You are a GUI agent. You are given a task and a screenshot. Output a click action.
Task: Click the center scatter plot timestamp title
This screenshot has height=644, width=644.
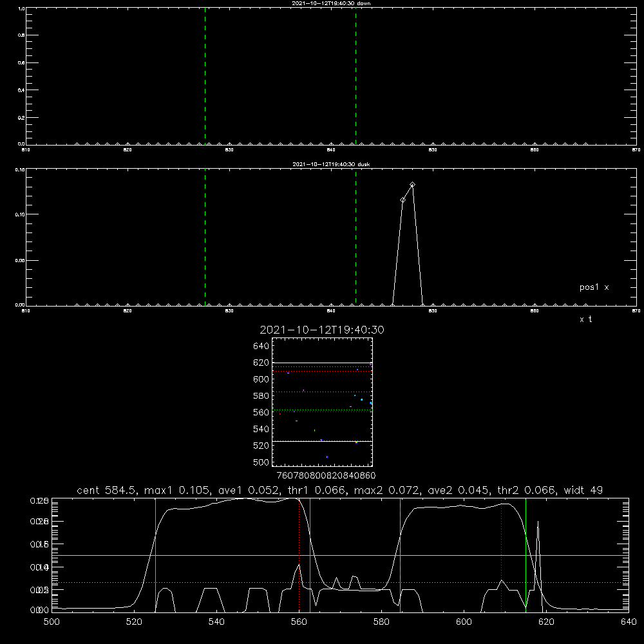point(322,330)
